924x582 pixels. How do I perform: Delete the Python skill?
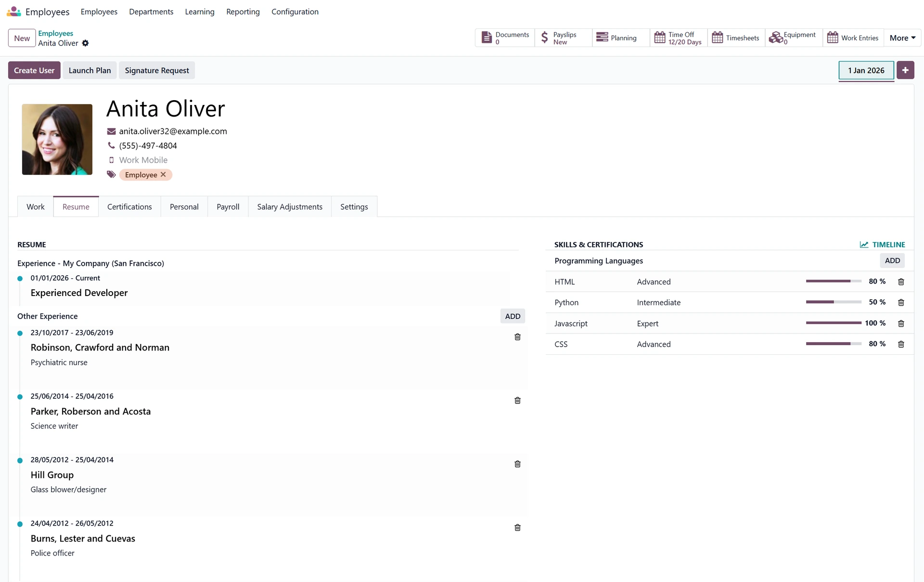click(901, 302)
